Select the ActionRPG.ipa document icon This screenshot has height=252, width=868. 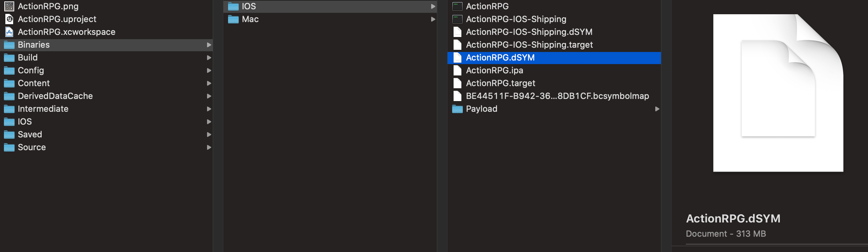pos(457,70)
